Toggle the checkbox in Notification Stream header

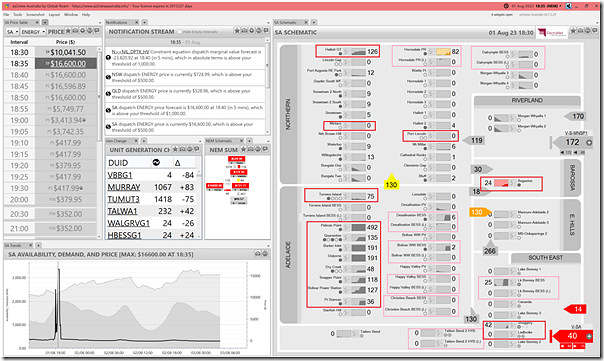point(180,32)
